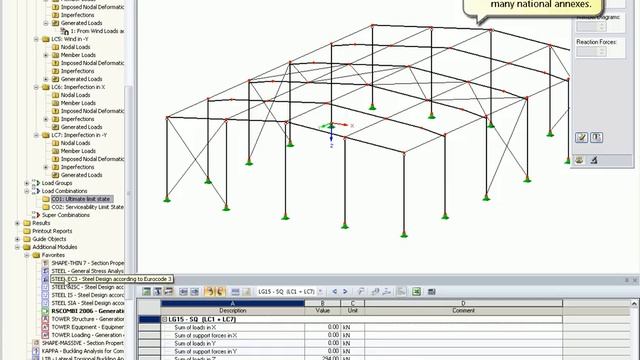Open first green table icon in results toolbar
The width and height of the screenshot is (640, 360).
click(147, 291)
